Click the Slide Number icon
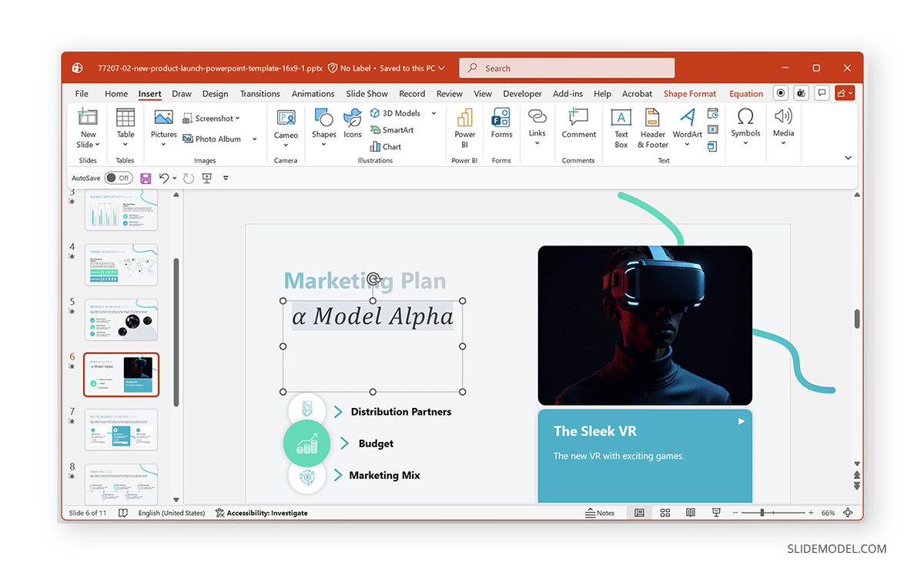The image size is (924, 572). (x=713, y=129)
